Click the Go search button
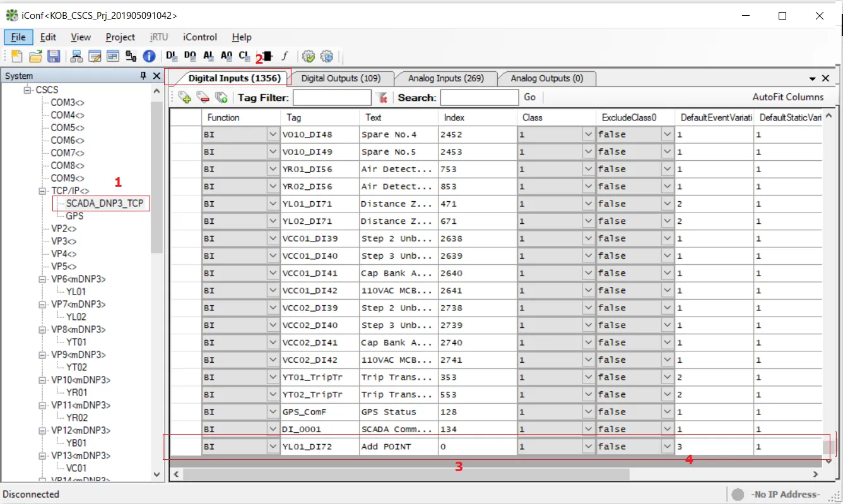Image resolution: width=843 pixels, height=504 pixels. [x=530, y=97]
